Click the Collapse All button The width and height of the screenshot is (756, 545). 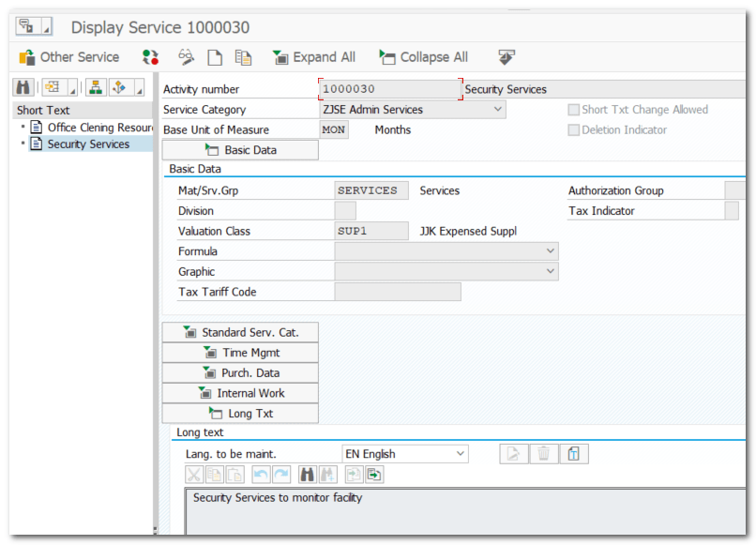coord(423,57)
